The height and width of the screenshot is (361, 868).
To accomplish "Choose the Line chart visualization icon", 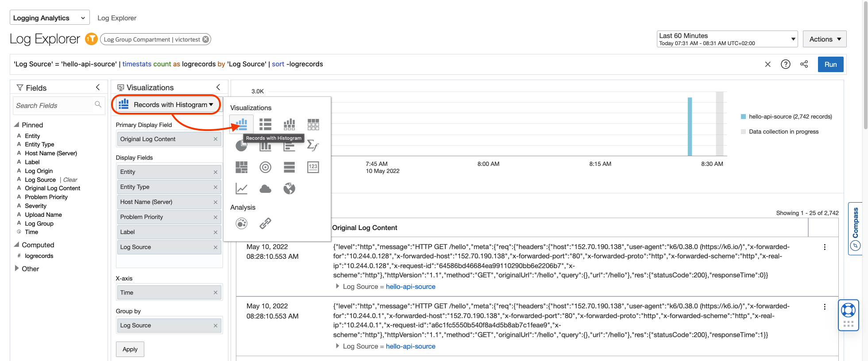I will (241, 188).
